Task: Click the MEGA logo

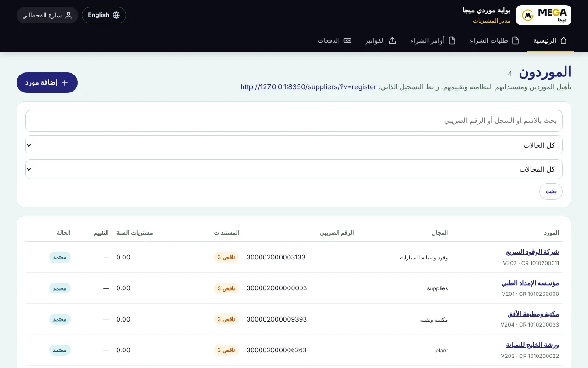Action: [543, 15]
